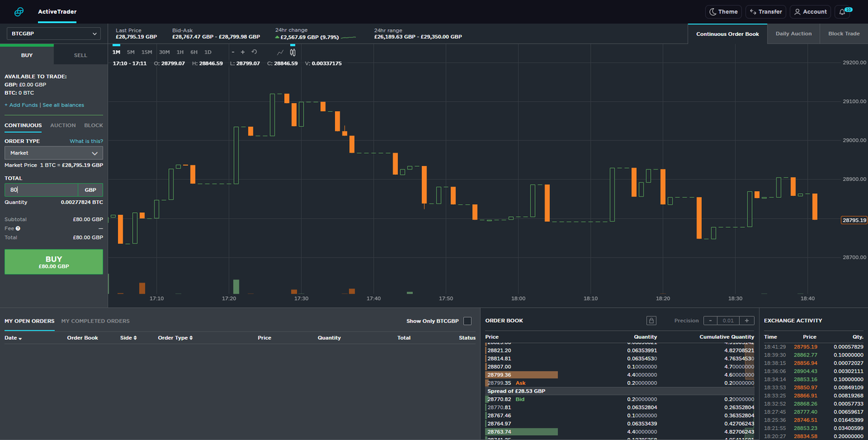Click the ActiveTrader header label
The image size is (868, 440).
tap(57, 12)
